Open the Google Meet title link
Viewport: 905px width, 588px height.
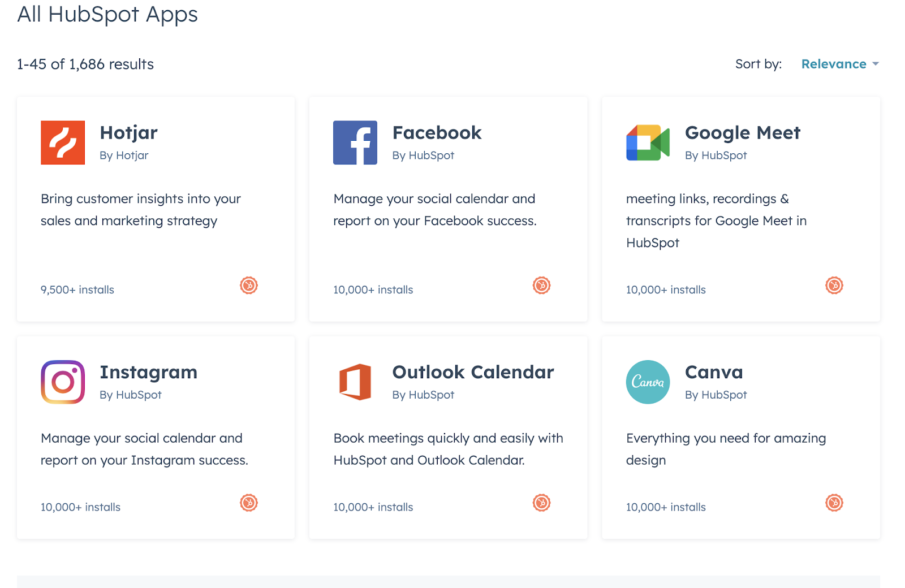click(x=743, y=133)
